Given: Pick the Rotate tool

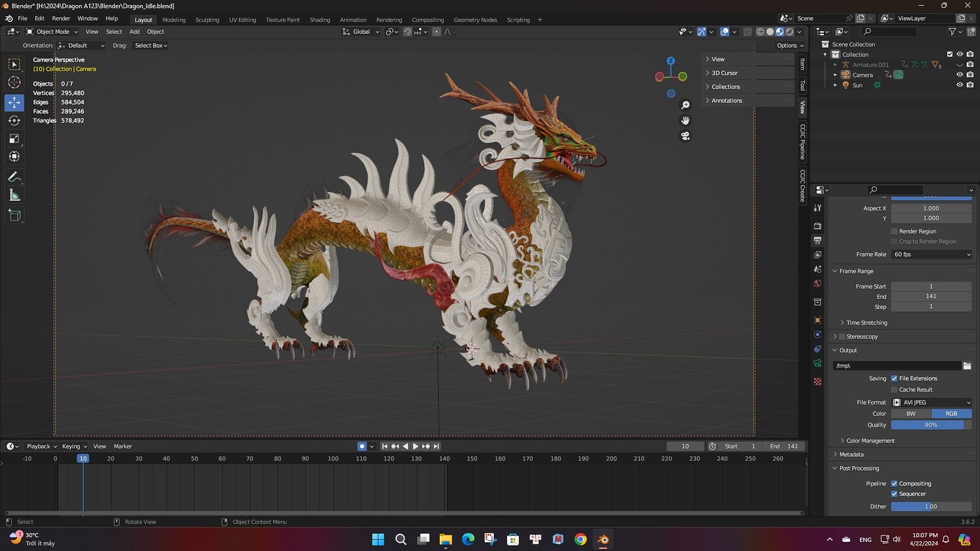Looking at the screenshot, I should coord(14,120).
